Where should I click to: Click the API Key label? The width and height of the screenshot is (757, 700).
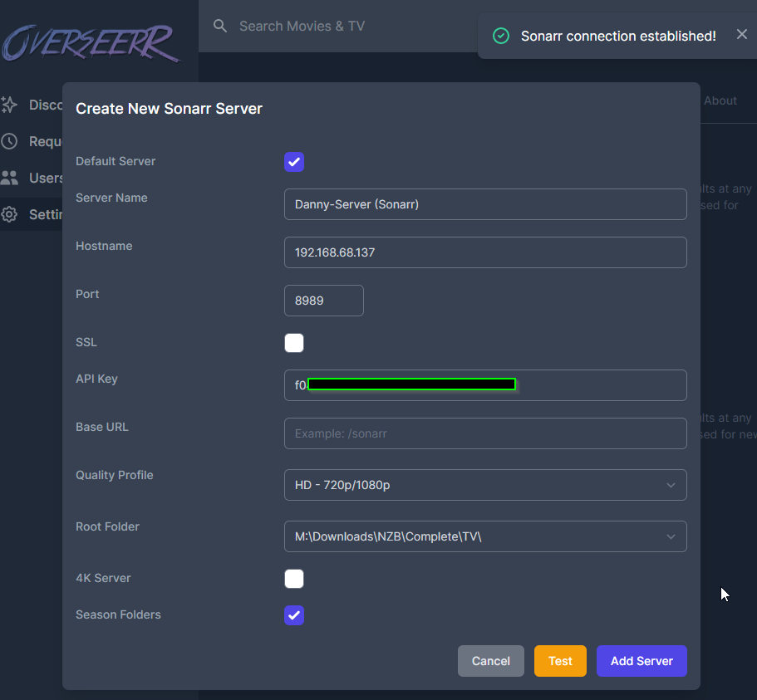tap(96, 379)
